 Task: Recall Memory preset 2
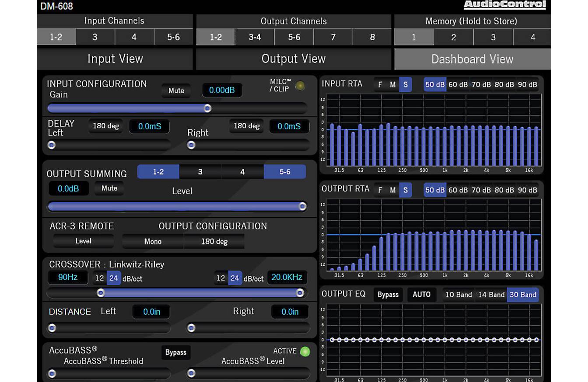pyautogui.click(x=454, y=38)
